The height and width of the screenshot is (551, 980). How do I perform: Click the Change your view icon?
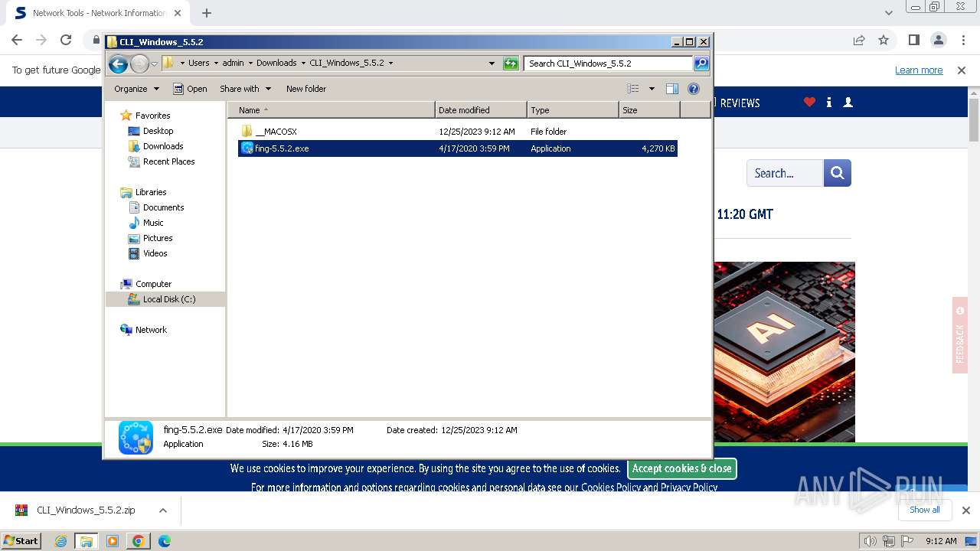[633, 89]
